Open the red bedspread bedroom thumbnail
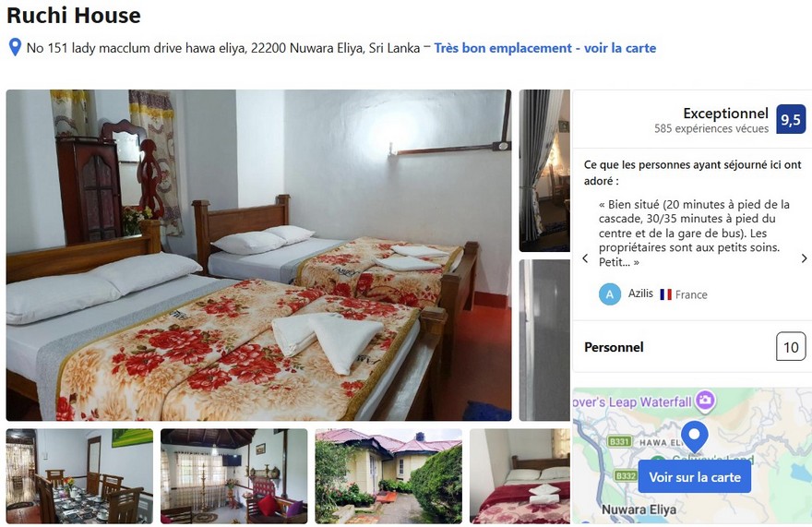Image resolution: width=812 pixels, height=527 pixels. [x=519, y=476]
